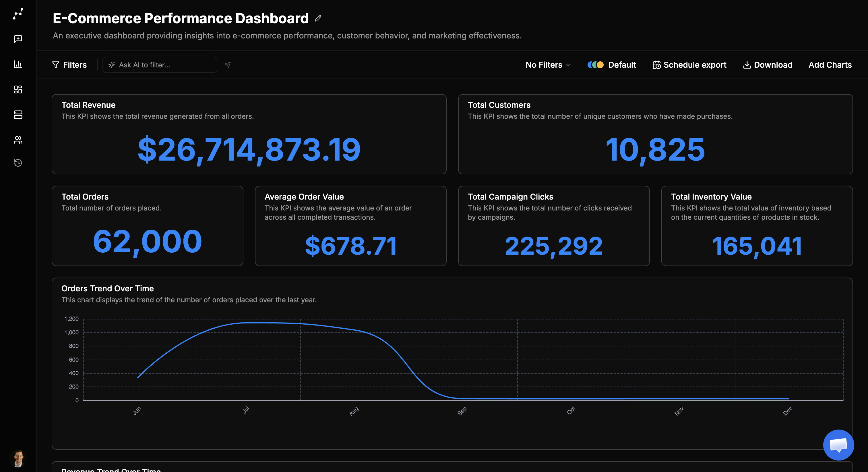Edit dashboard title with pencil icon

coord(318,19)
